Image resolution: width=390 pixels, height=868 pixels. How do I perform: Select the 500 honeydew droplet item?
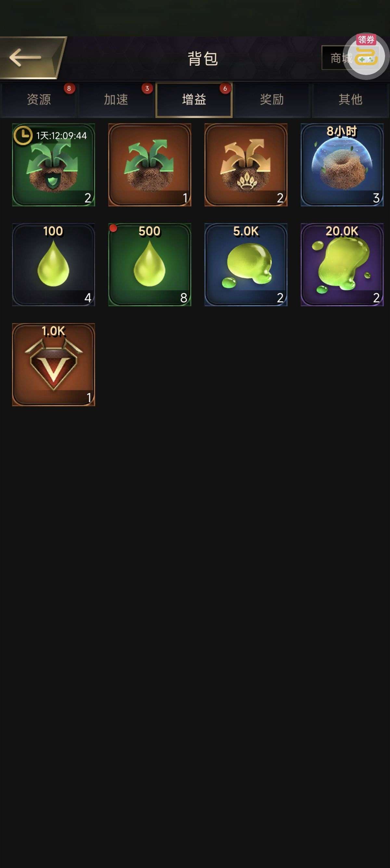click(149, 265)
